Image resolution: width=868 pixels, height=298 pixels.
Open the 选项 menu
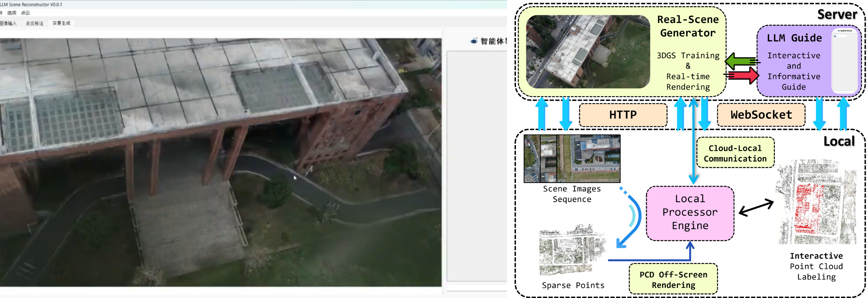[12, 13]
